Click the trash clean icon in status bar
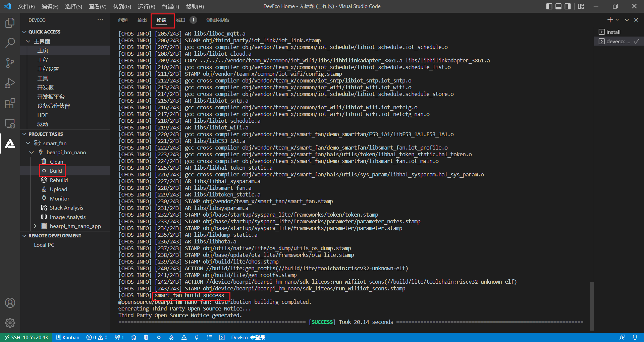 [x=146, y=337]
